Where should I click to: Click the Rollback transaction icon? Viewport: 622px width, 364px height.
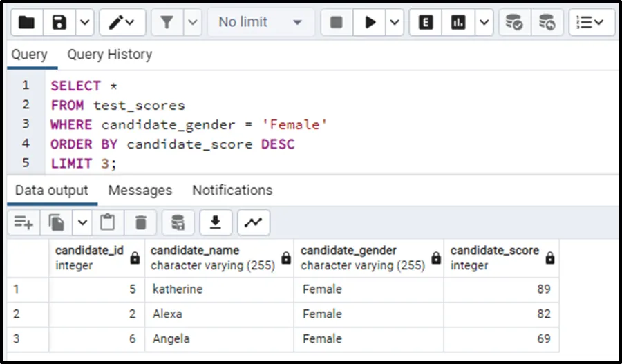(x=547, y=23)
